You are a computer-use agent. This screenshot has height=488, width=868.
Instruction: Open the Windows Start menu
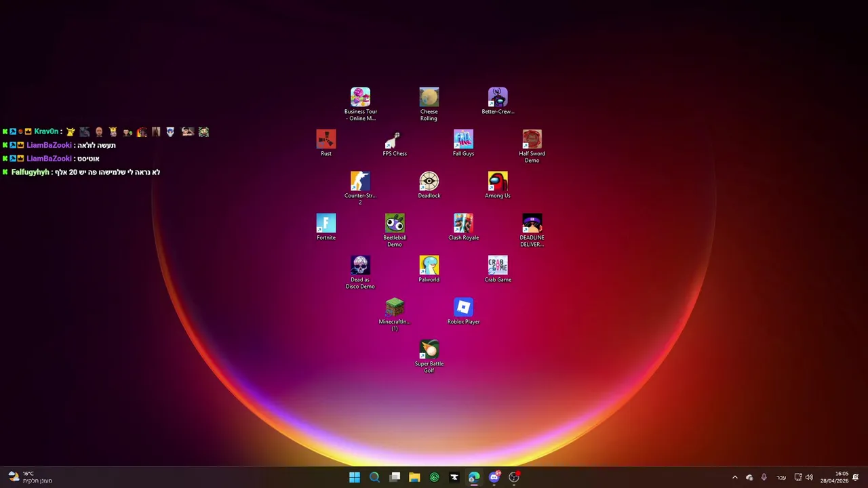click(x=355, y=477)
